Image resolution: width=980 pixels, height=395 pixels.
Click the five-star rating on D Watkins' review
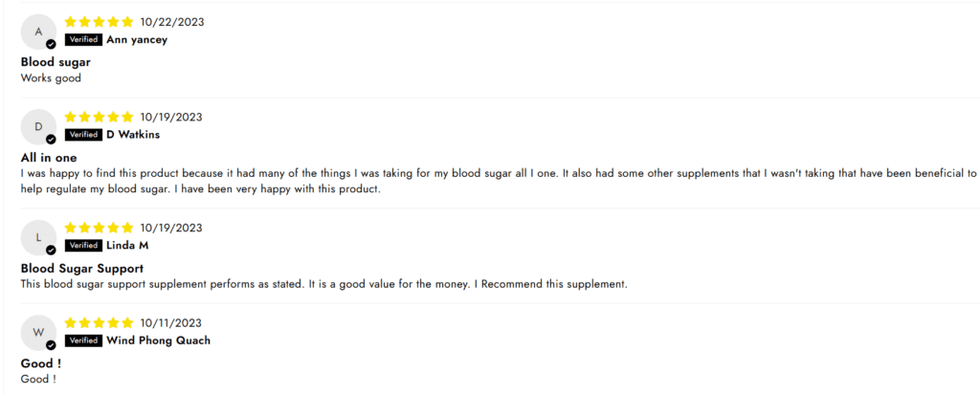click(99, 117)
